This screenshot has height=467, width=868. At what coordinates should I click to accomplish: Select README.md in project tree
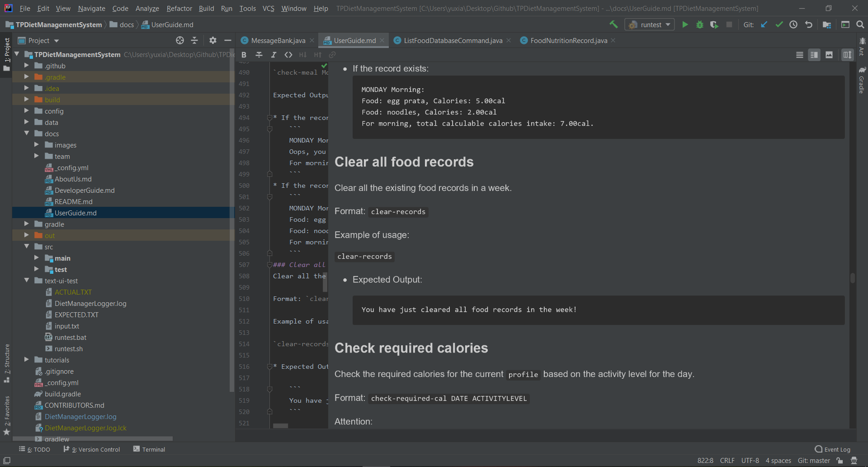coord(73,201)
